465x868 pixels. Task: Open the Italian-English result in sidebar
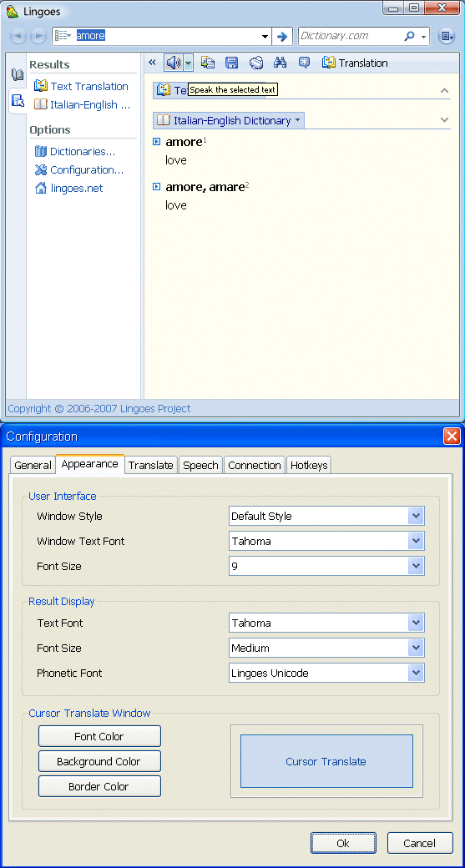coord(82,104)
